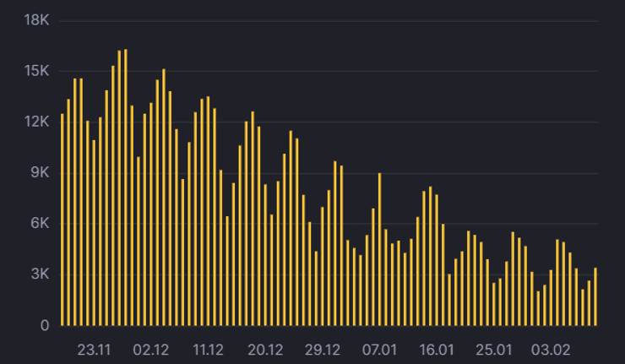Click the 15K y-axis label
This screenshot has width=625, height=364.
point(37,71)
